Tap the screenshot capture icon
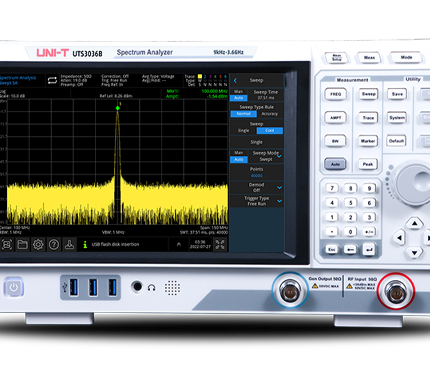This screenshot has height=389, width=430. (x=7, y=245)
